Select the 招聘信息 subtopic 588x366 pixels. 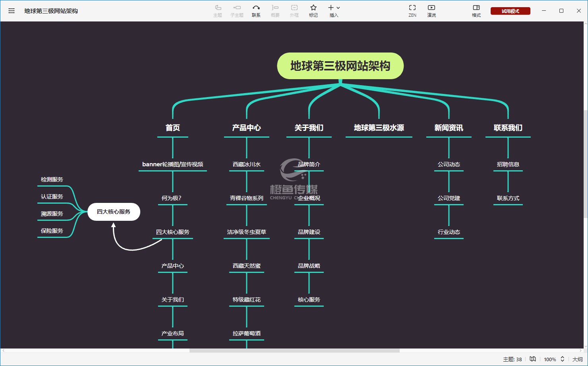click(x=508, y=164)
